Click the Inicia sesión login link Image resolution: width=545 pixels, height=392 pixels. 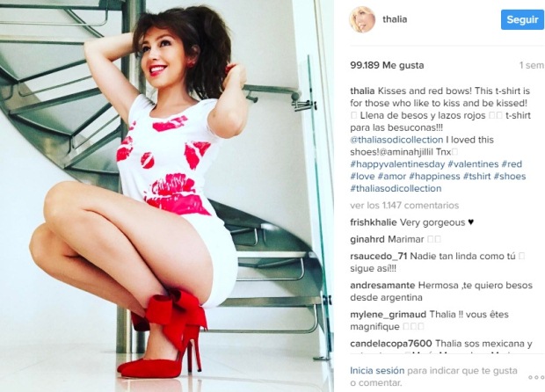(x=377, y=371)
